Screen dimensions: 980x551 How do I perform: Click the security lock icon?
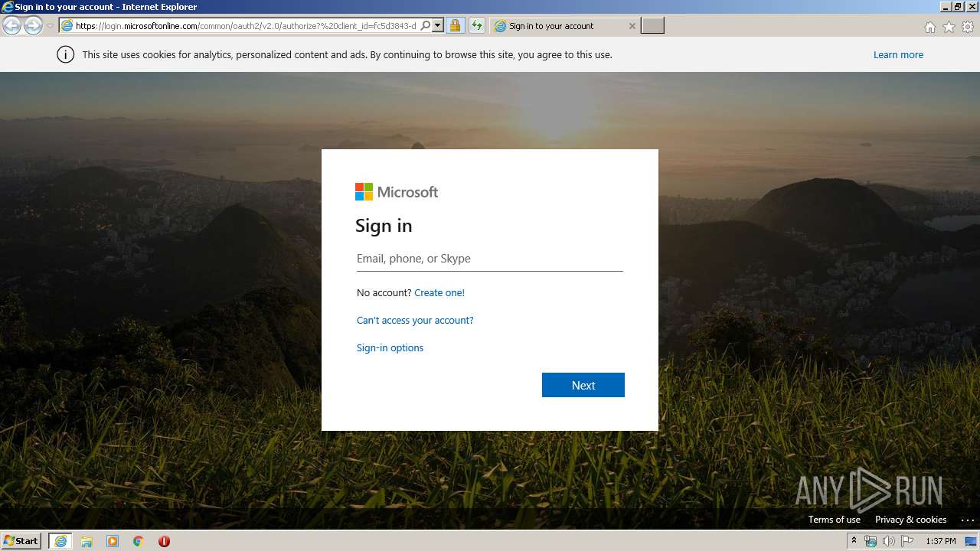click(x=455, y=25)
